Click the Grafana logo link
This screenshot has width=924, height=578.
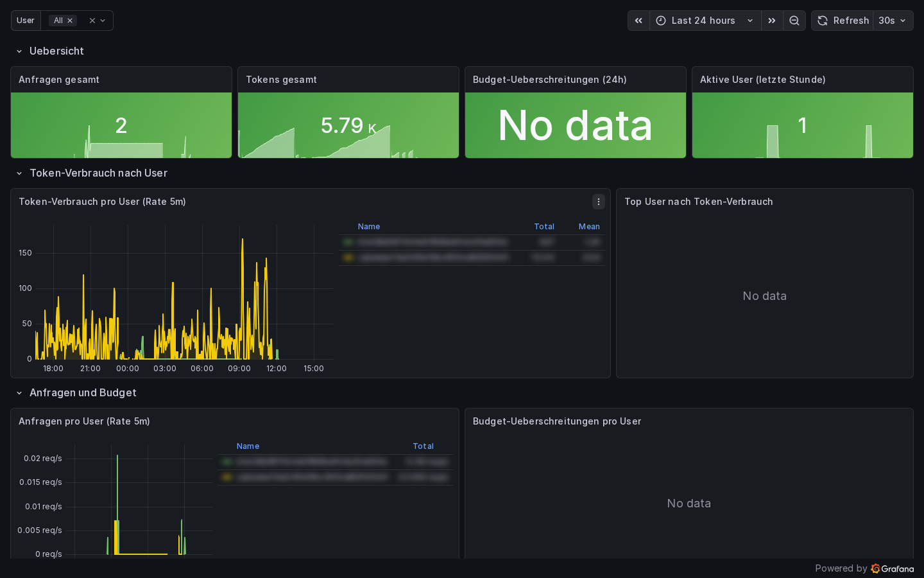pos(893,568)
